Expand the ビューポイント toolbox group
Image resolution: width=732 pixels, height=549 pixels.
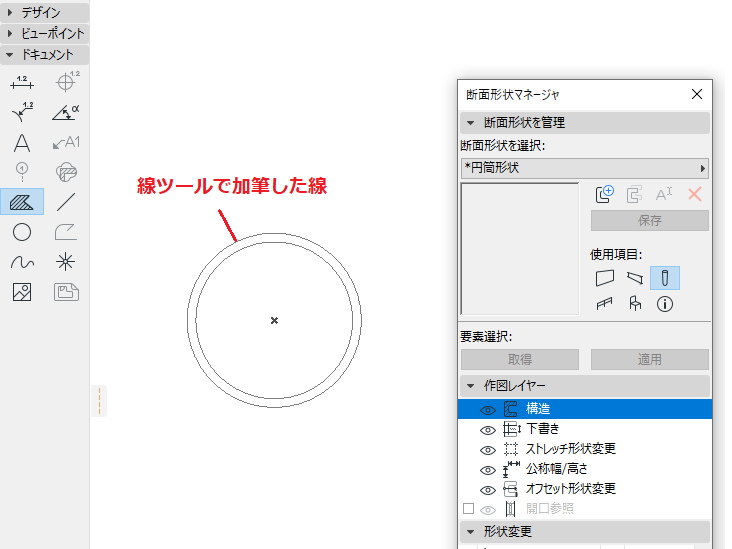coord(44,34)
